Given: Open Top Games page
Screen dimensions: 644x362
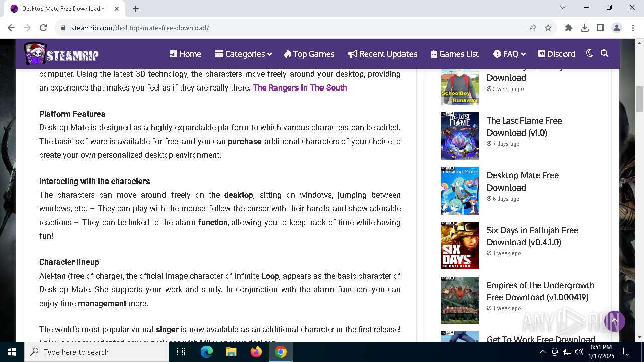Looking at the screenshot, I should pos(309,54).
